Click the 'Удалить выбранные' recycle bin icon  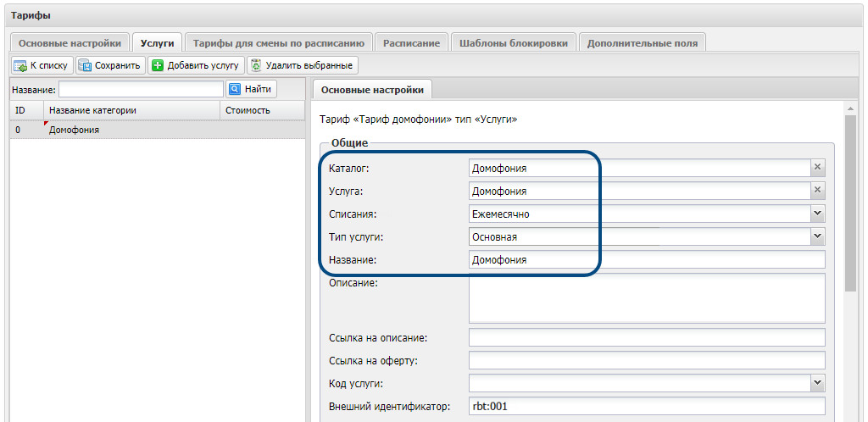pos(256,65)
